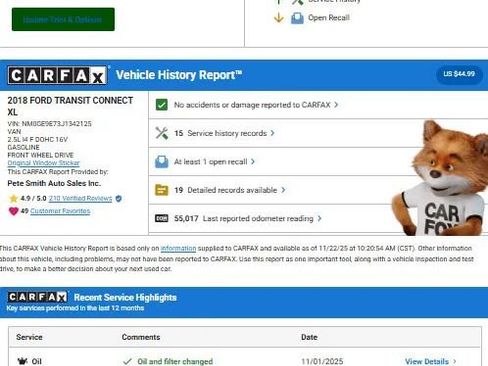Select the 4.9 / 5.0 rating text
This screenshot has height=366, width=488.
click(33, 198)
